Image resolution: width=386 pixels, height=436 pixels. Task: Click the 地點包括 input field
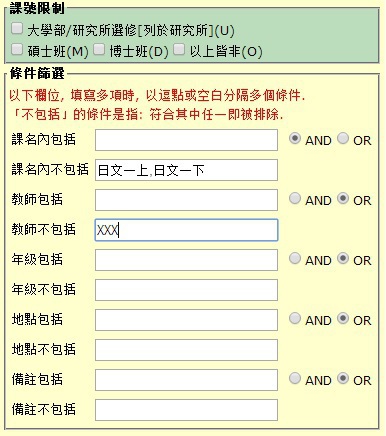click(186, 320)
